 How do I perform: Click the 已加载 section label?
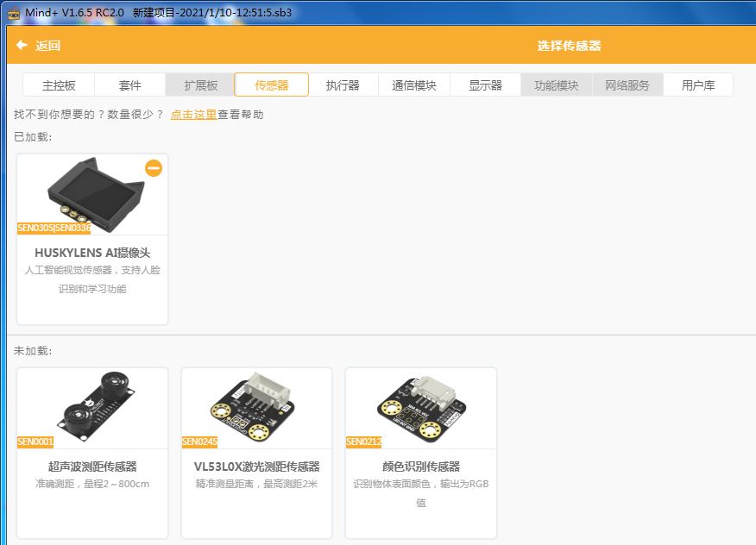(32, 137)
